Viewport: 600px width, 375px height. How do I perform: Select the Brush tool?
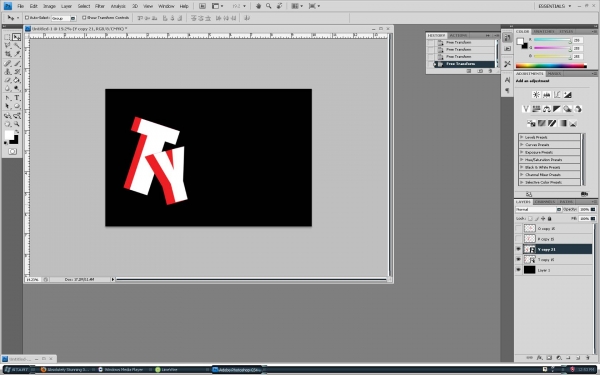(x=16, y=63)
